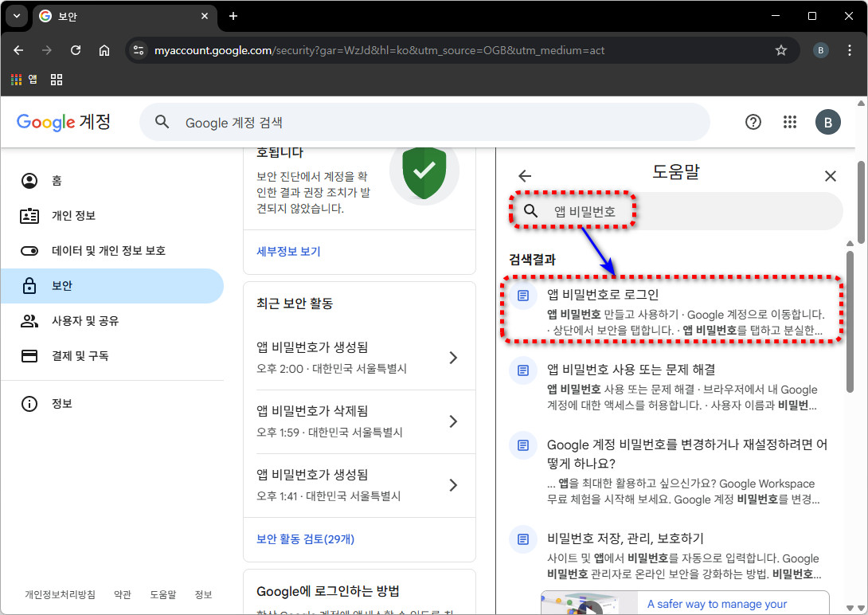
Task: Open 비밀번호 저장, 관리, 보호하기 article
Action: tap(671, 555)
